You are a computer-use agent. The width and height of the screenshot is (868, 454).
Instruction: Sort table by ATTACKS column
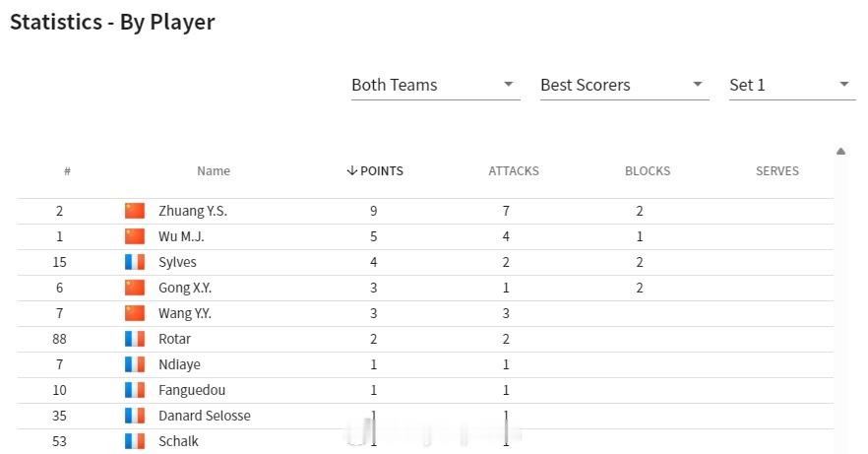513,171
